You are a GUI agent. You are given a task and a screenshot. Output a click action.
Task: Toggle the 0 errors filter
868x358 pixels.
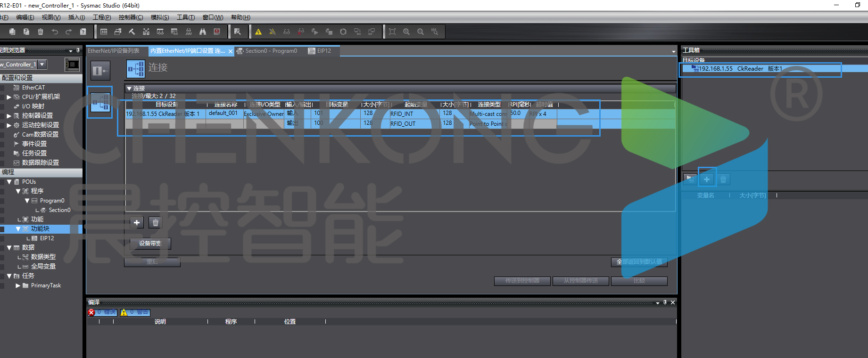(102, 312)
